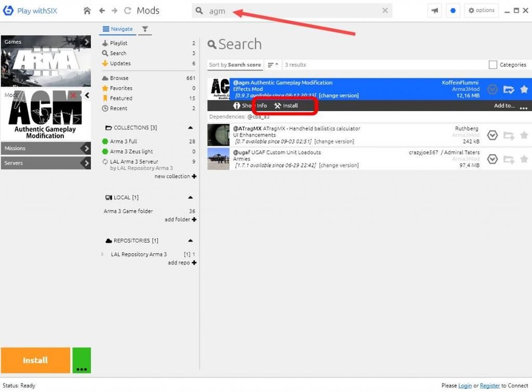Click the @agm row status circle icon
The height and width of the screenshot is (392, 532).
click(492, 89)
